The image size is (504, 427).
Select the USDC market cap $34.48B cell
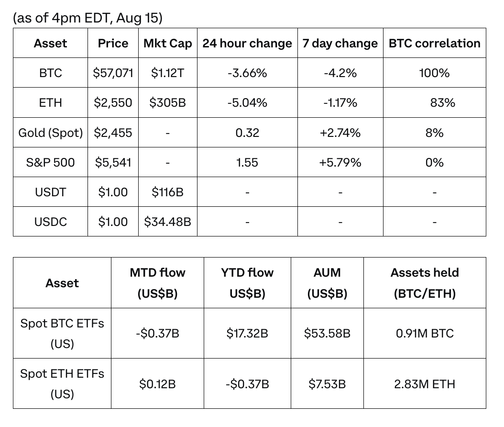[167, 222]
